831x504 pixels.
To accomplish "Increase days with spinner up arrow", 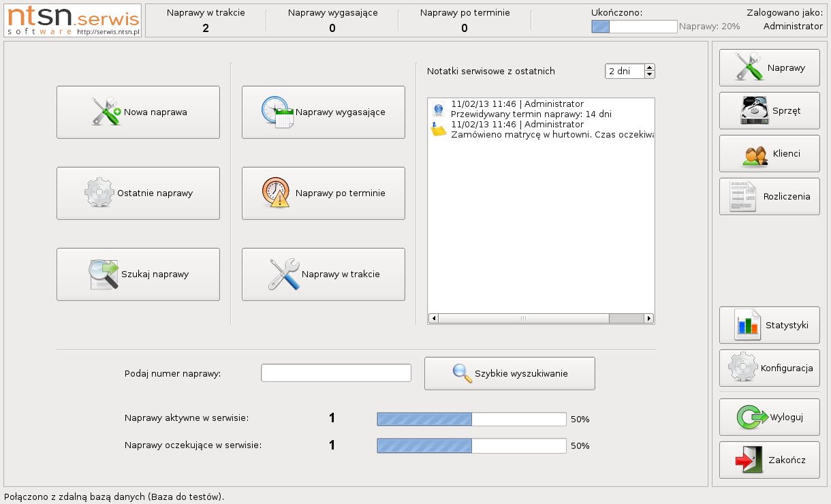I will pyautogui.click(x=649, y=67).
